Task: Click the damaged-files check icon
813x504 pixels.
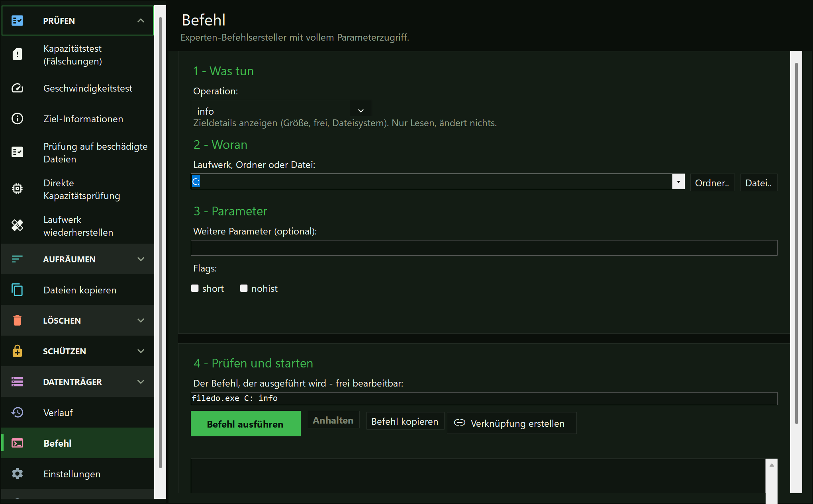Action: pos(17,152)
